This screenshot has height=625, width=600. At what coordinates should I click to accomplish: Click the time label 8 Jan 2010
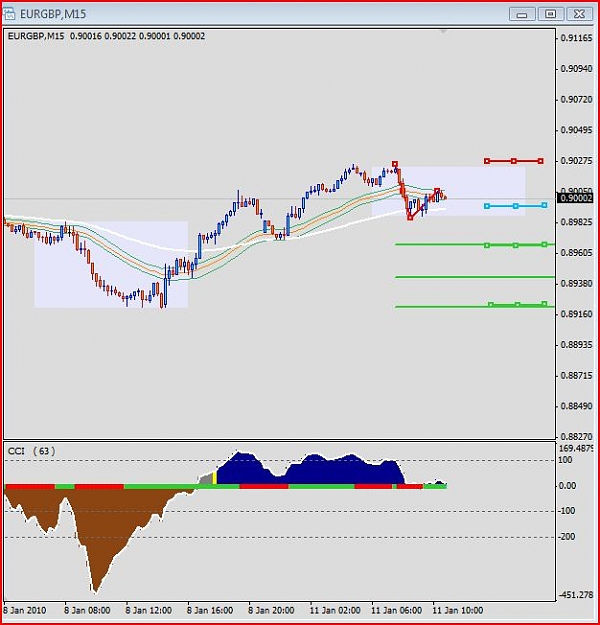(x=25, y=610)
